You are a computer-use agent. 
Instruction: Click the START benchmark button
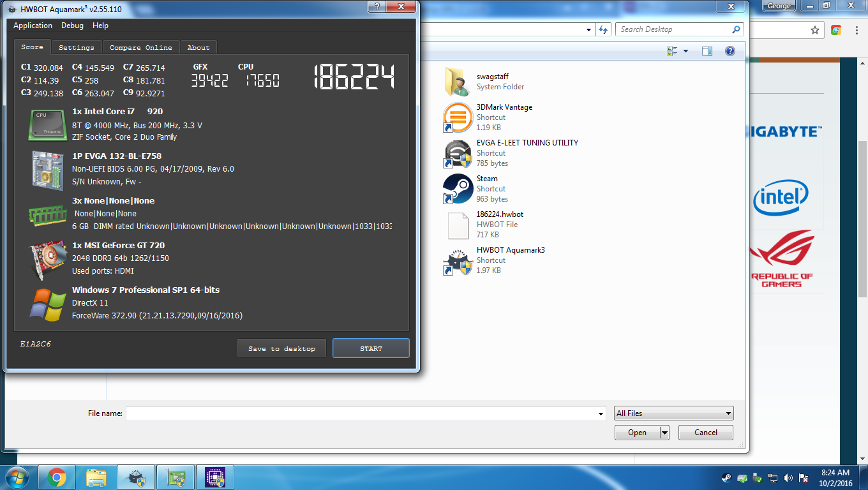371,348
